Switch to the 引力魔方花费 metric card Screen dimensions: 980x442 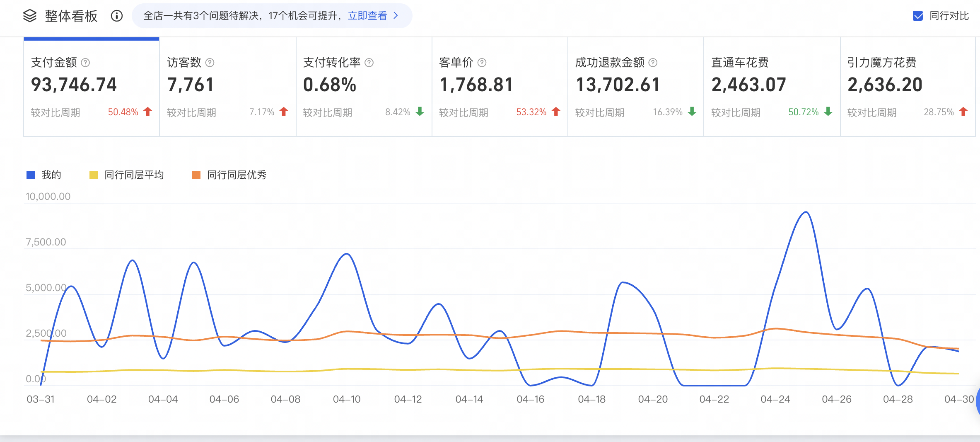tap(908, 87)
